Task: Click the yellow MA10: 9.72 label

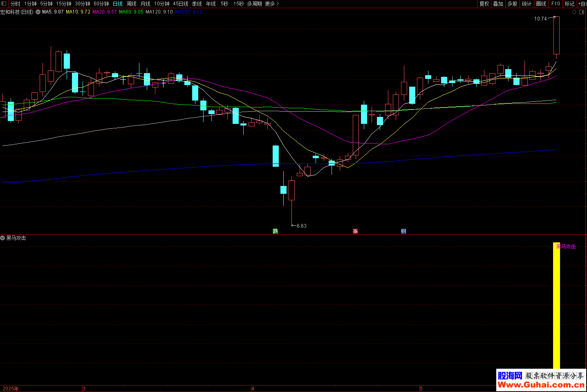Action: pos(78,12)
